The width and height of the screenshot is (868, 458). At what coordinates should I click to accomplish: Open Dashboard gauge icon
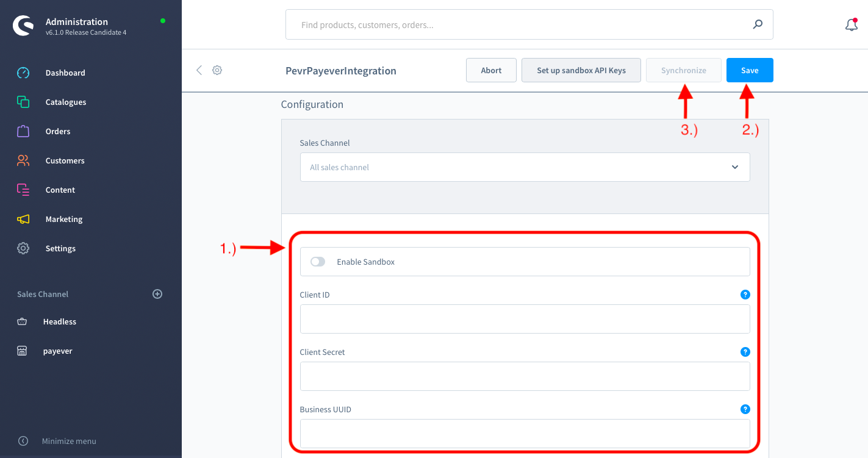[x=23, y=73]
